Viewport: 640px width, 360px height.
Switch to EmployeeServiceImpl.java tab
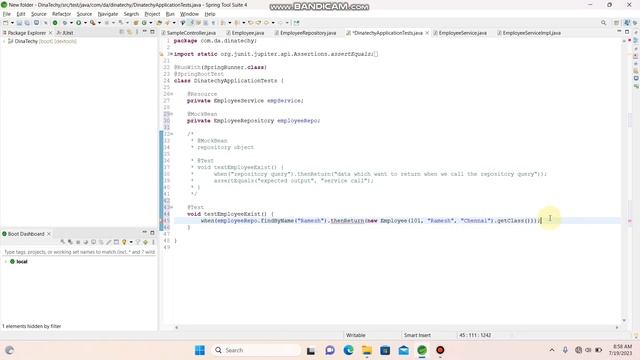529,33
